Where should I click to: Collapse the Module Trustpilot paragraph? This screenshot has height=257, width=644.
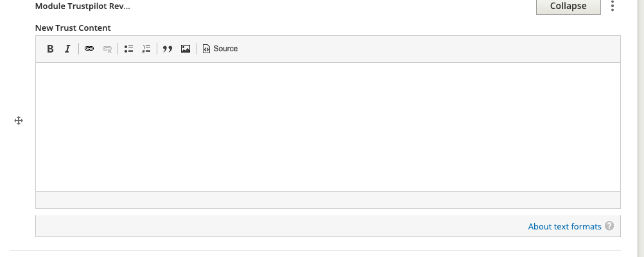(568, 6)
